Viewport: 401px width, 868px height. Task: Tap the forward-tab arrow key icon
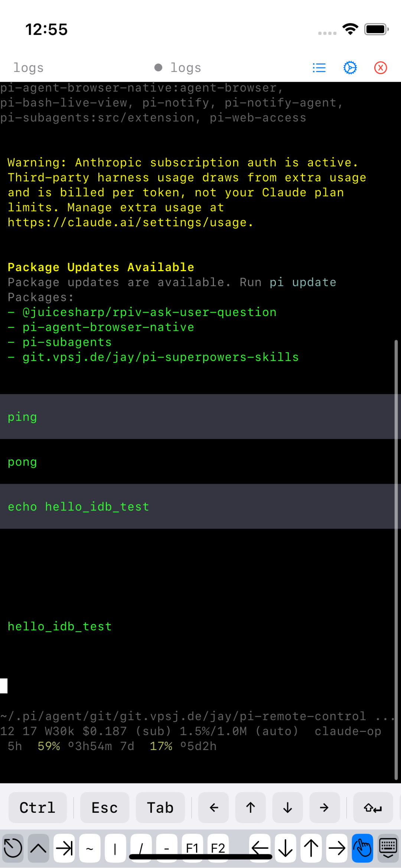[x=64, y=848]
